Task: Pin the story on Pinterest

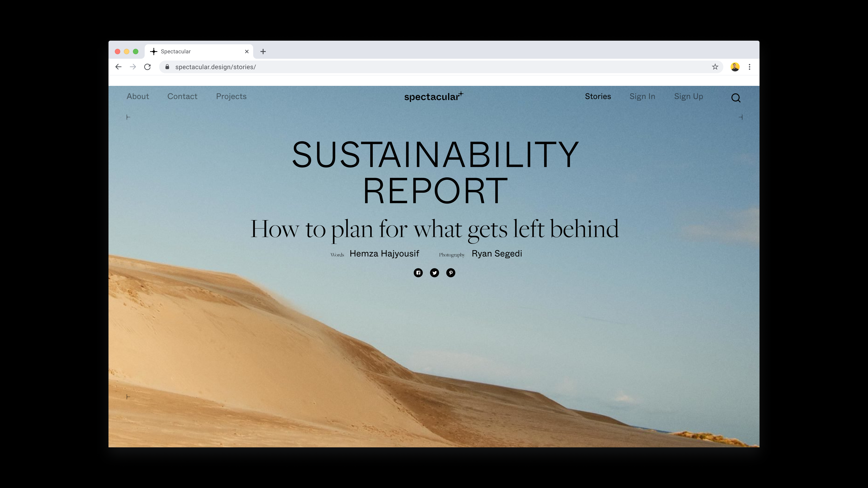Action: pyautogui.click(x=451, y=272)
